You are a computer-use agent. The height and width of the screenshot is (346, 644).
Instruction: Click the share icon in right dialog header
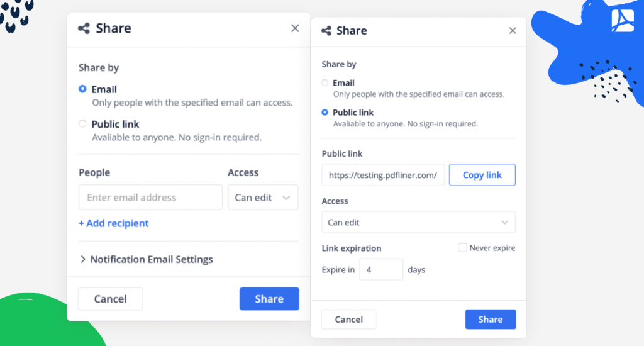326,31
